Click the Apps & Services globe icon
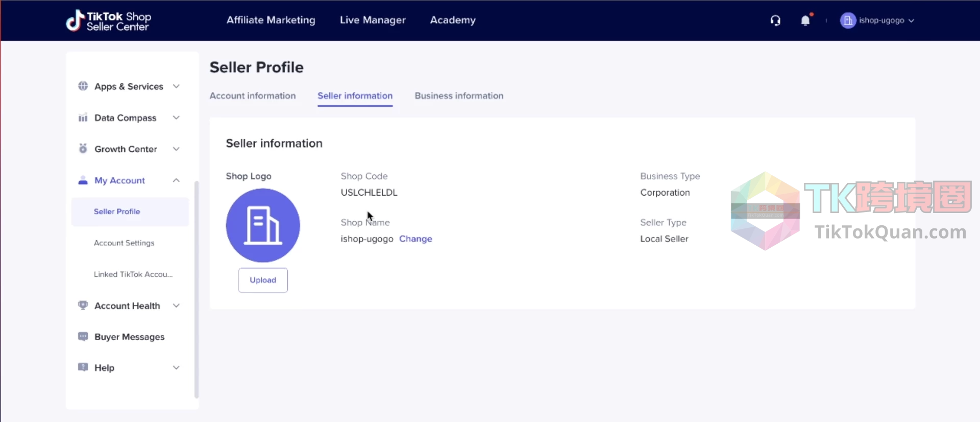Image resolution: width=980 pixels, height=422 pixels. click(83, 86)
